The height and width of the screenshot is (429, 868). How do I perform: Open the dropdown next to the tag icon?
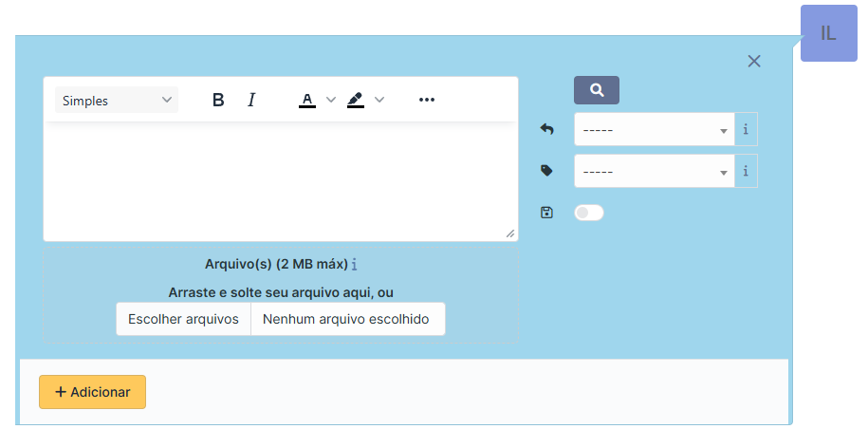(655, 171)
